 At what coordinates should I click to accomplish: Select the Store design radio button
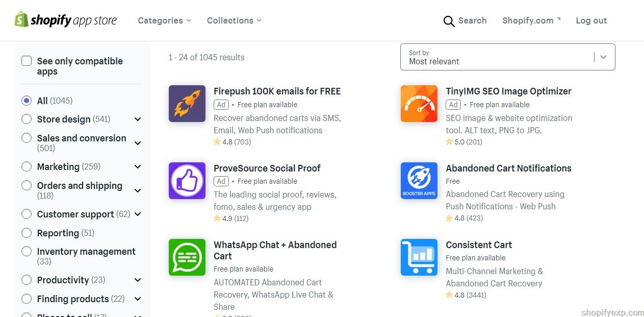27,119
